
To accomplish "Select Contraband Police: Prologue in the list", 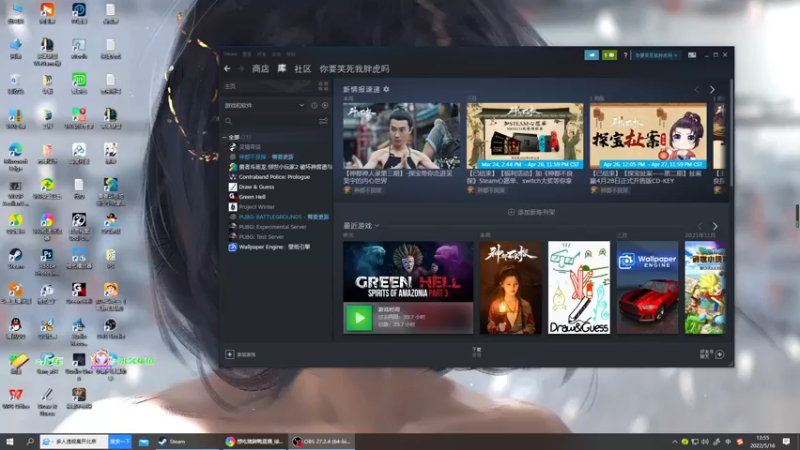I will (x=274, y=177).
